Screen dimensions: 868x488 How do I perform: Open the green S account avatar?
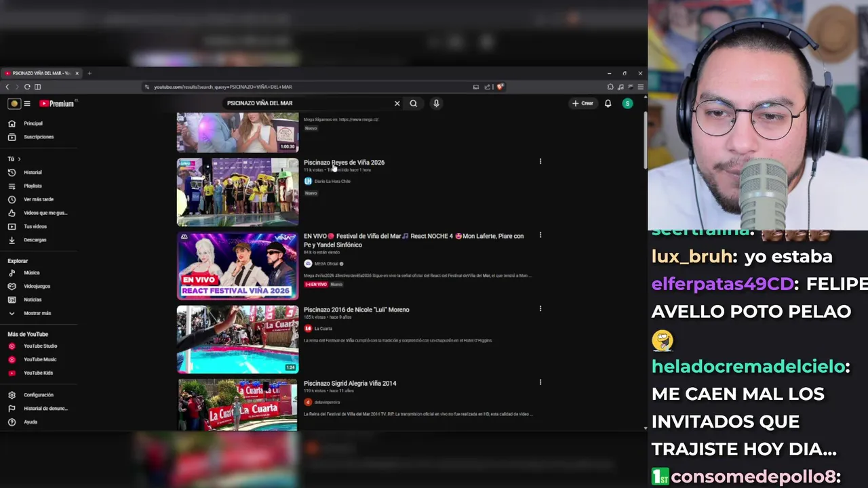[627, 104]
